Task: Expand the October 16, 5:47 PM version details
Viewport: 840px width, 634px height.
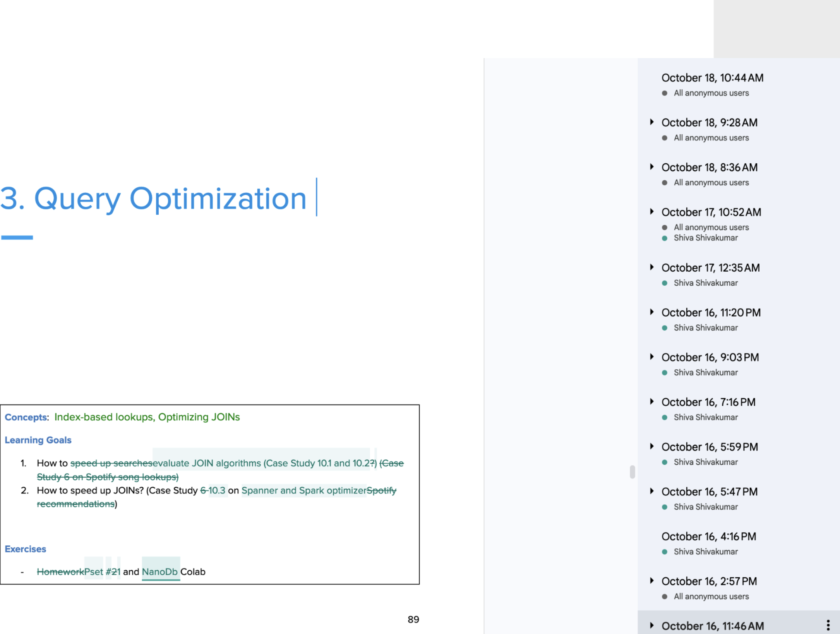Action: [652, 491]
